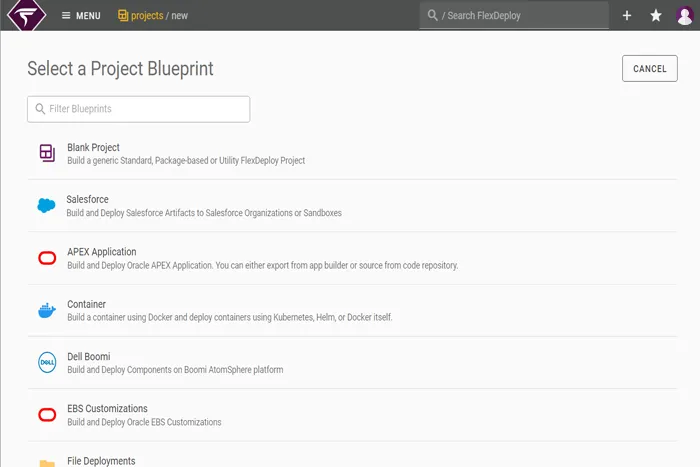The height and width of the screenshot is (467, 700).
Task: Click 'Build and Deploy Salesforce Artifacts' description
Action: coord(204,213)
